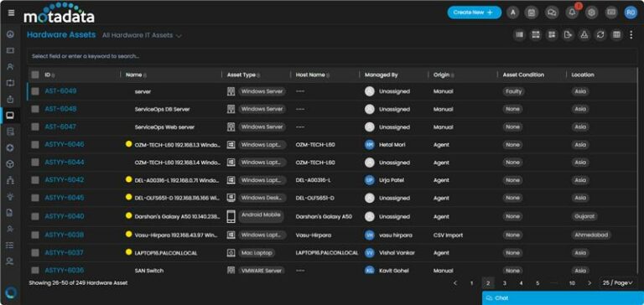644x305 pixels.
Task: Click the Gujarat location tag
Action: (x=584, y=216)
